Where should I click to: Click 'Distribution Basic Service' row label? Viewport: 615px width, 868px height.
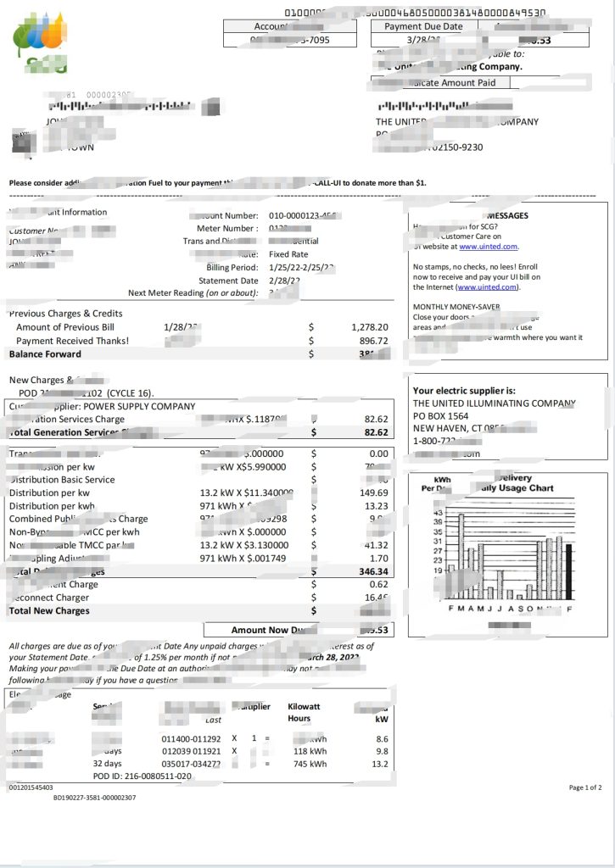62,480
